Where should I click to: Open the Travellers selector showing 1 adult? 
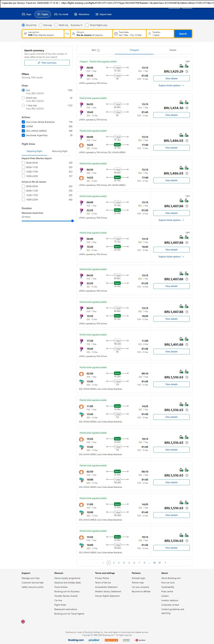[160, 34]
